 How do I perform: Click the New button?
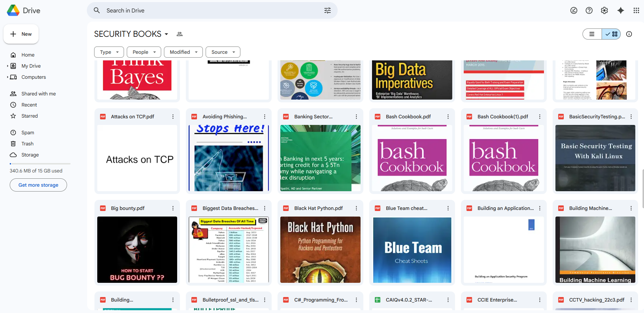tap(21, 34)
